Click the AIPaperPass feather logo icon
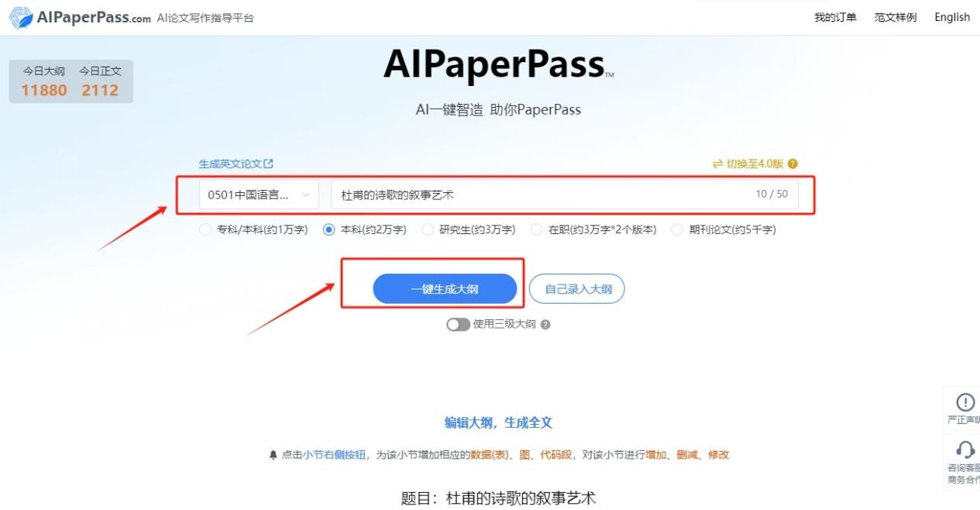The height and width of the screenshot is (510, 980). pos(21,18)
